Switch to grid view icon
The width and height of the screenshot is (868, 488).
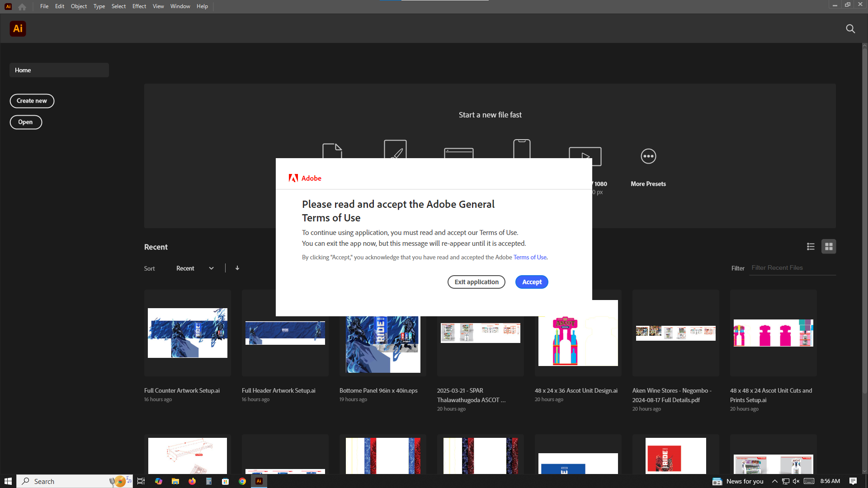tap(829, 246)
